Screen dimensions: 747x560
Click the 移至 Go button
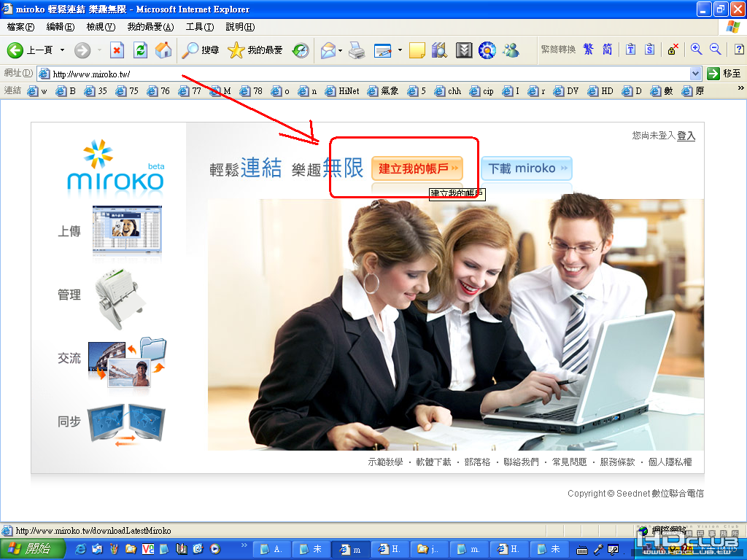tap(724, 74)
